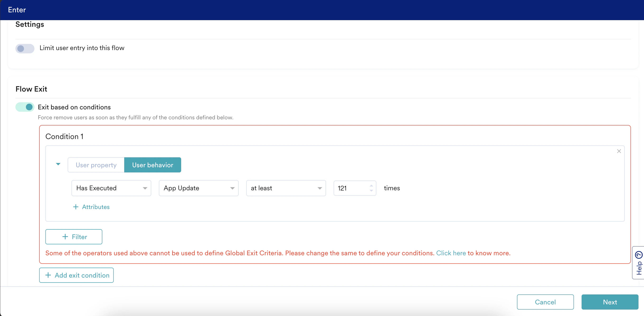
Task: Click plus icon in Filter button
Action: coord(65,237)
